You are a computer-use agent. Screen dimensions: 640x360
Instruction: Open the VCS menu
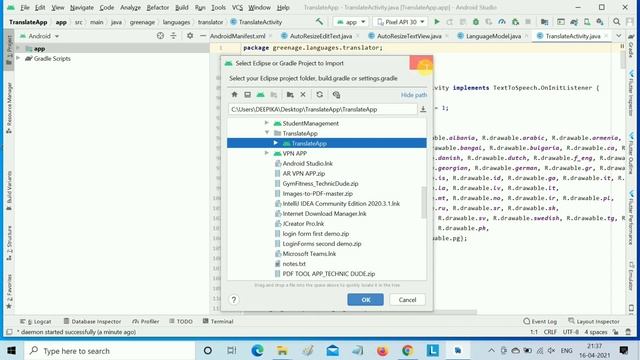coord(237,7)
